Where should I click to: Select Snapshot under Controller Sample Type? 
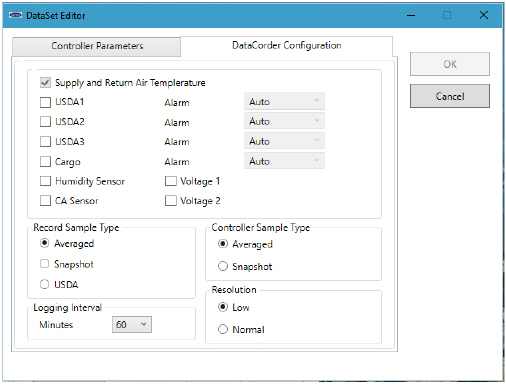[x=223, y=266]
